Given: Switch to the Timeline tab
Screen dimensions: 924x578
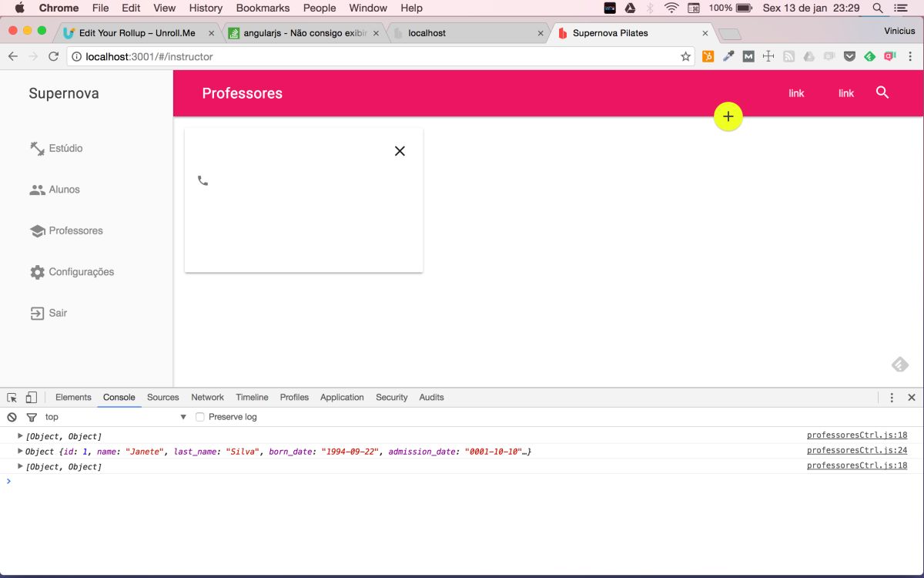Looking at the screenshot, I should coord(253,398).
